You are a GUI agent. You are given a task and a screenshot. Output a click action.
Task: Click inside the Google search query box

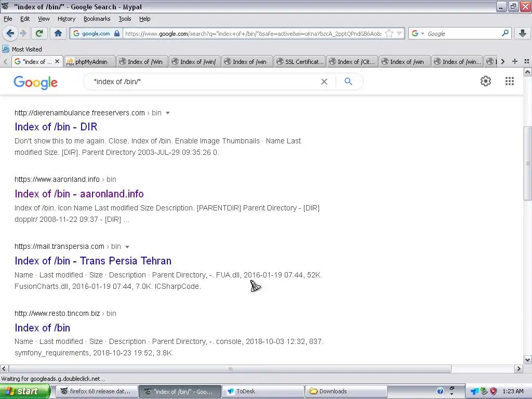[204, 82]
